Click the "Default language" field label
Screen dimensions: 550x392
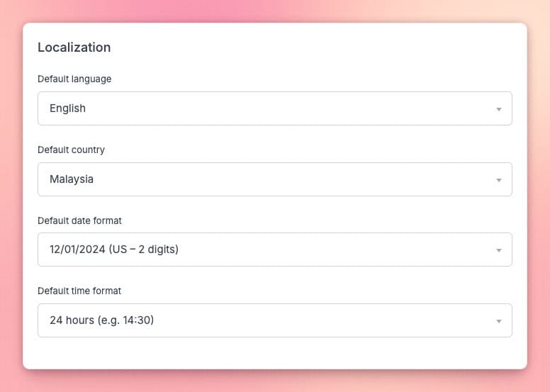click(74, 79)
